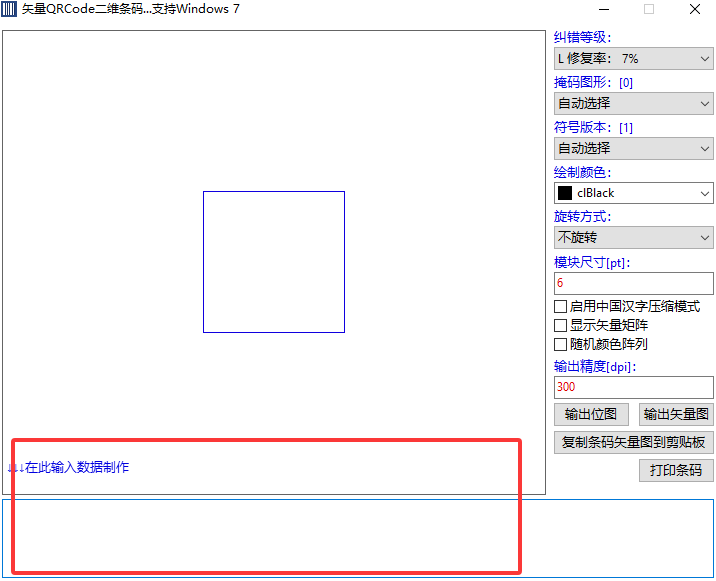Click the barcode app icon in title bar
Screen dimensions: 716x581
pyautogui.click(x=9, y=9)
